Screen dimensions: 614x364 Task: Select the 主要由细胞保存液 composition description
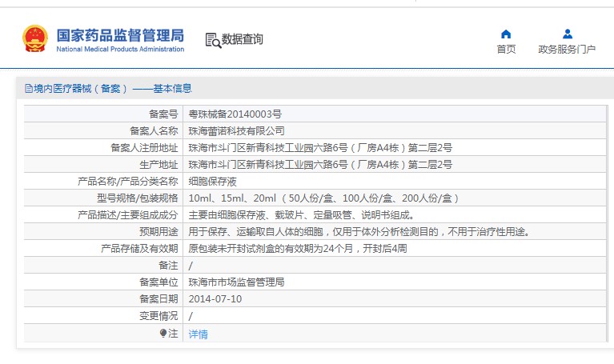(x=302, y=215)
